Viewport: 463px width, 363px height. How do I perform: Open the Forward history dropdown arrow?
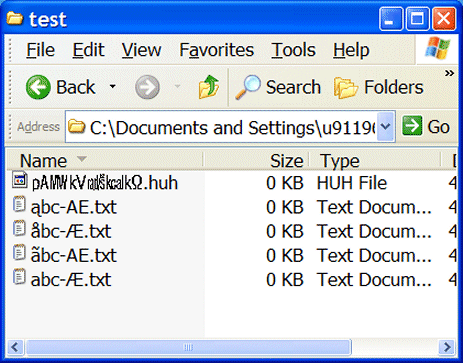(178, 87)
